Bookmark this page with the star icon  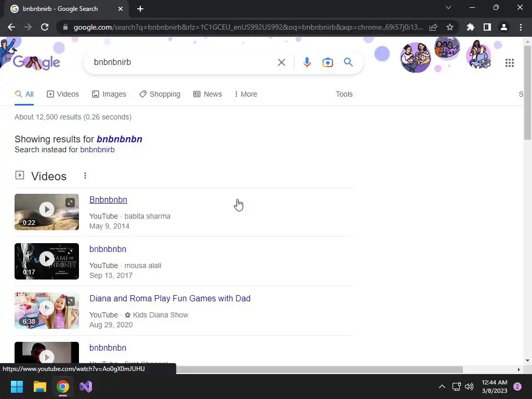click(x=450, y=27)
